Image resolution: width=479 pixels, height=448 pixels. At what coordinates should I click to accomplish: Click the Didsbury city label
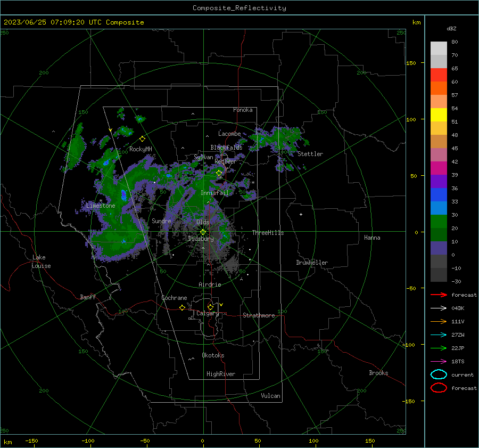pyautogui.click(x=201, y=239)
